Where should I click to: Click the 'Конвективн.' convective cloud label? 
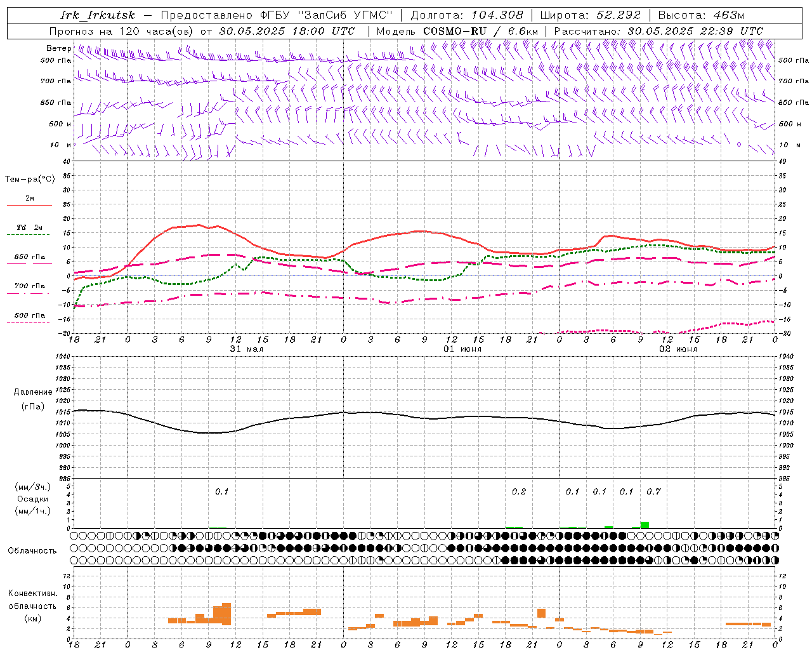[x=33, y=594]
